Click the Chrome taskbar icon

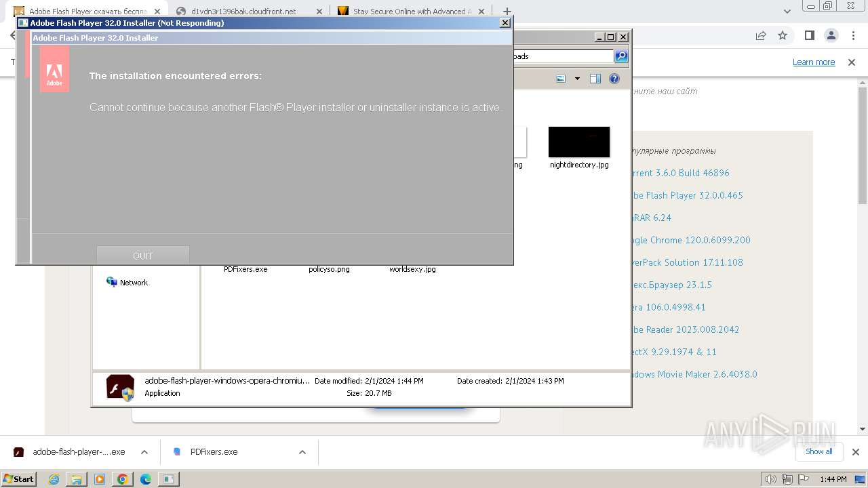point(123,479)
